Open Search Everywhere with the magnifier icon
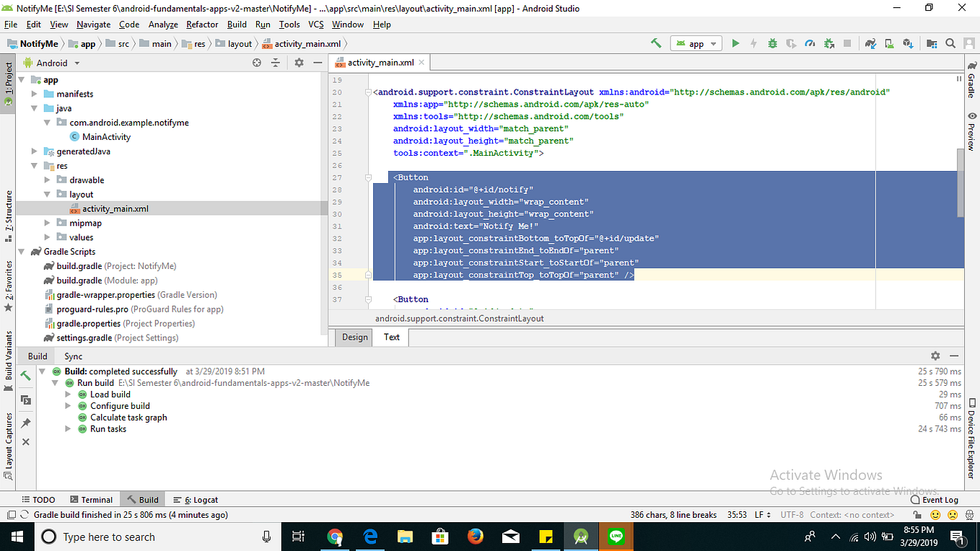Image resolution: width=980 pixels, height=551 pixels. 950,43
